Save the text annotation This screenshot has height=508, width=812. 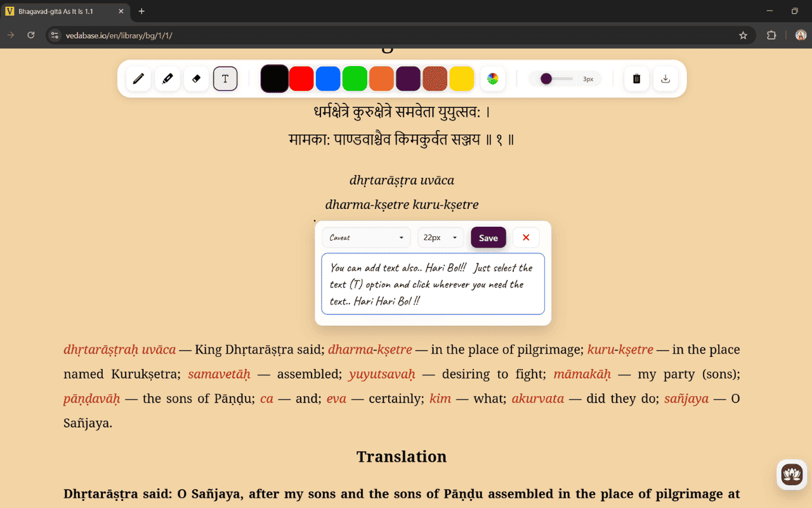(488, 237)
